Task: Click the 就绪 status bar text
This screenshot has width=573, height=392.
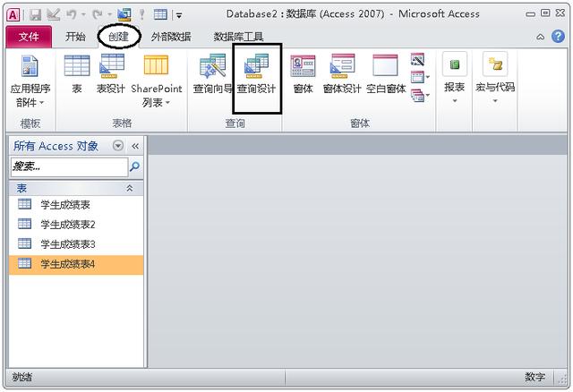Action: tap(21, 377)
